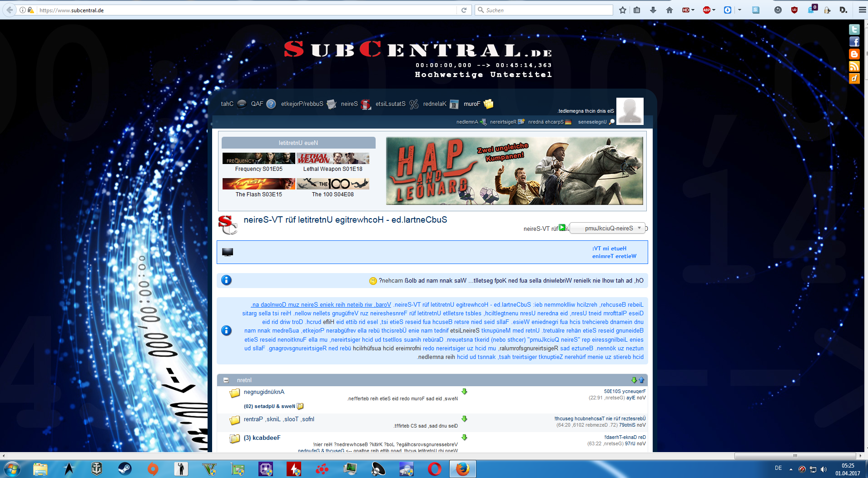This screenshot has height=478, width=868.
Task: Open Sprache ändern (nrednä ehcarpS) language option
Action: [x=546, y=122]
